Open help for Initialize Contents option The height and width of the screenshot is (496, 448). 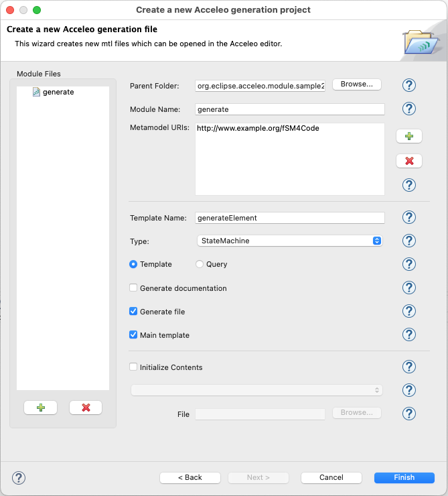(408, 367)
